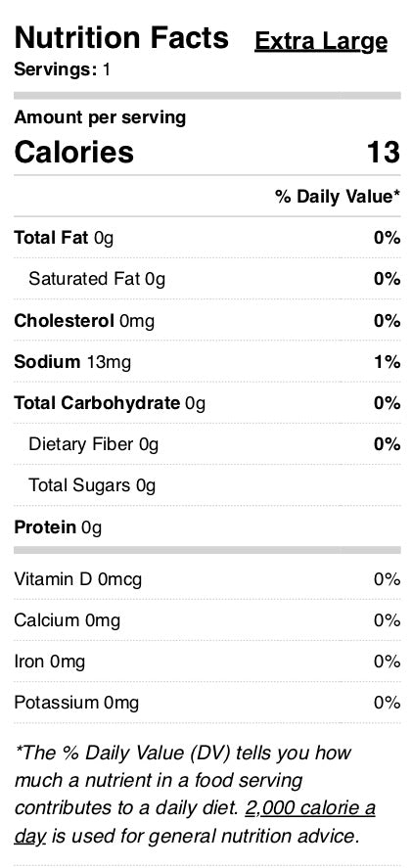412x868 pixels.
Task: Open the Extra Large serving size link
Action: 321,41
